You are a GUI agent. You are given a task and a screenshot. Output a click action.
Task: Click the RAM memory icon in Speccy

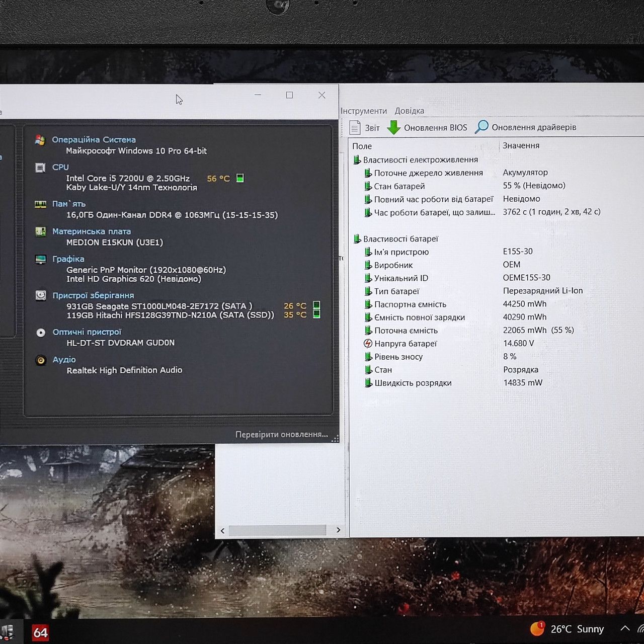(40, 204)
